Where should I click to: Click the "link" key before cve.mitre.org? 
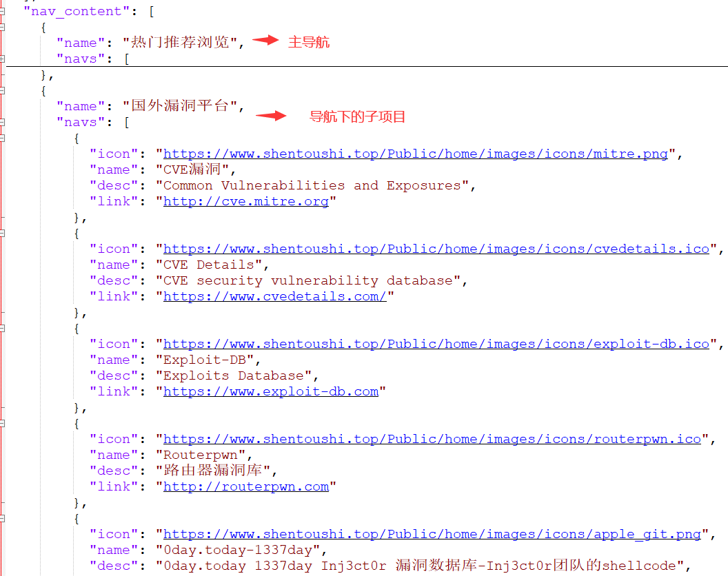click(114, 201)
